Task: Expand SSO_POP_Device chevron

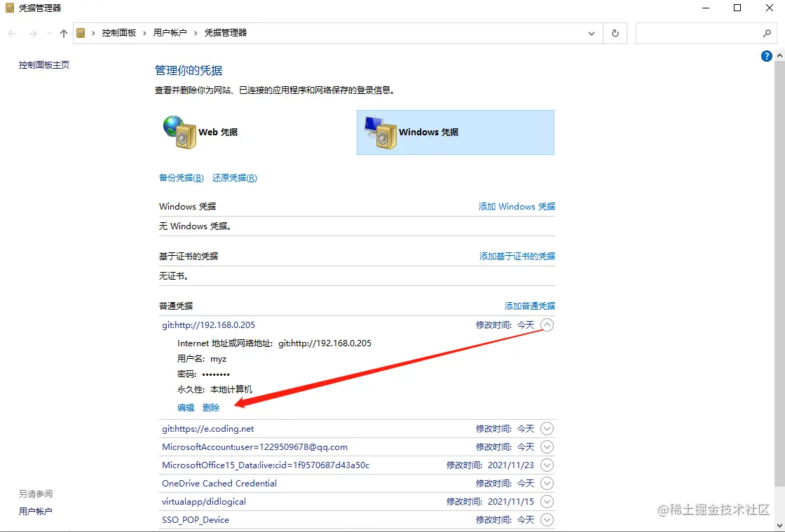Action: (547, 519)
